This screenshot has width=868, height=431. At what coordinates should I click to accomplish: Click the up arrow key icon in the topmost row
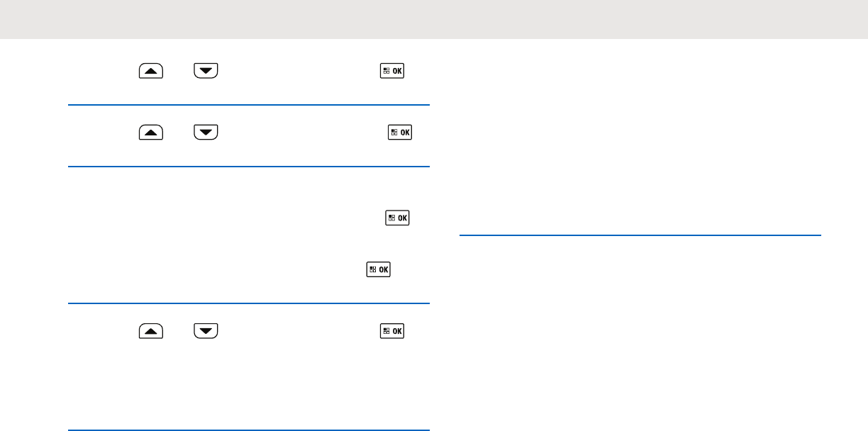click(151, 71)
